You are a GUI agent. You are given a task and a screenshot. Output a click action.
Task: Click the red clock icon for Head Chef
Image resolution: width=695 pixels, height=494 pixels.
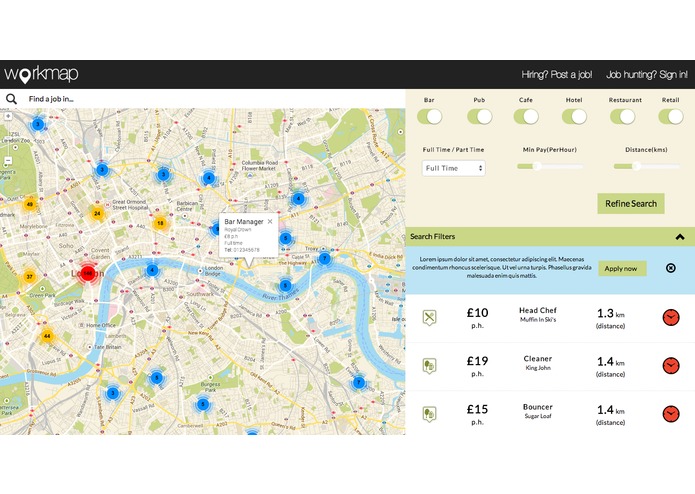tap(671, 318)
